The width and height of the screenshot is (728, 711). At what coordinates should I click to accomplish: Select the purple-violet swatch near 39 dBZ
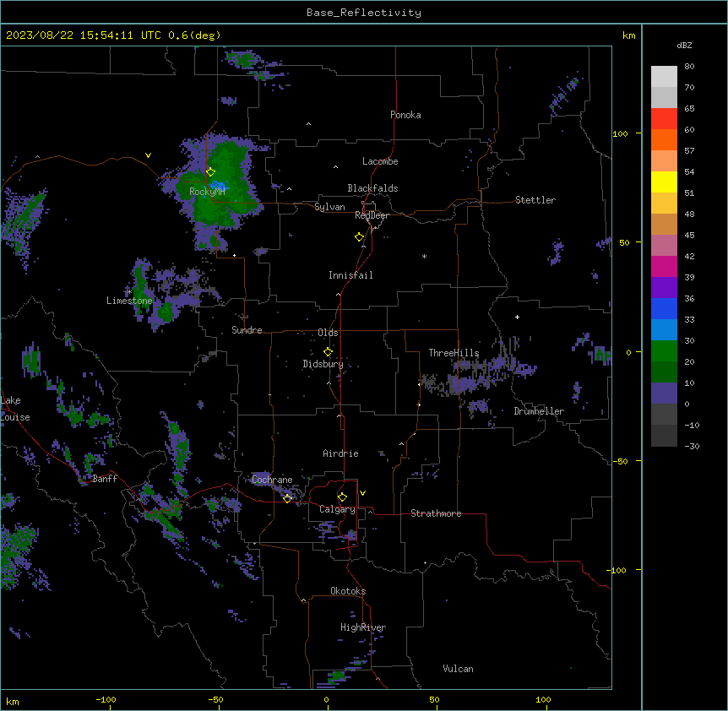click(664, 288)
